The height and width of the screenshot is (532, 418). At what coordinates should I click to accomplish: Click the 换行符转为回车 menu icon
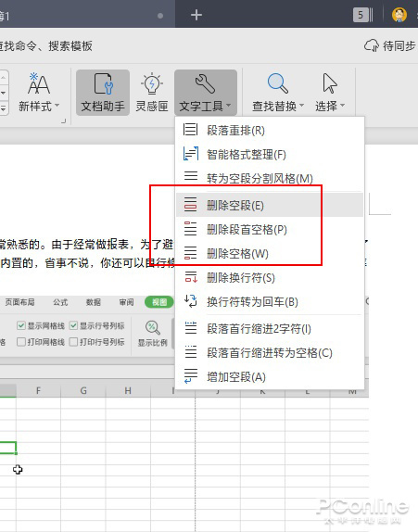point(190,301)
